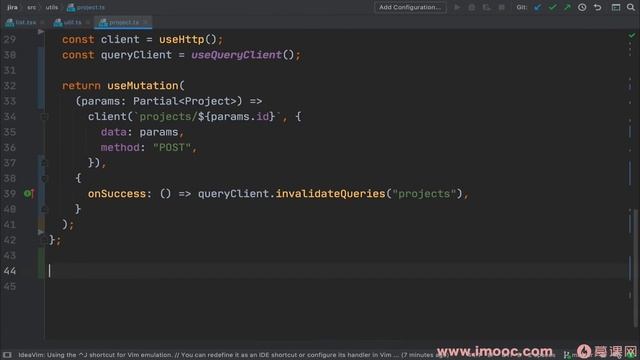Select the project.ts editor tab
Screen dimensions: 640x360
(x=124, y=22)
